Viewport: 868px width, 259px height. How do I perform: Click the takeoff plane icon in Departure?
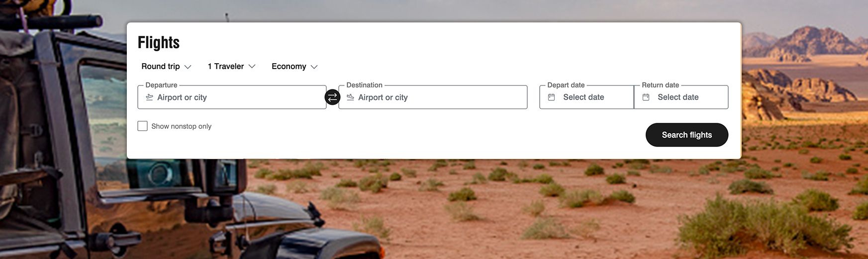point(149,97)
